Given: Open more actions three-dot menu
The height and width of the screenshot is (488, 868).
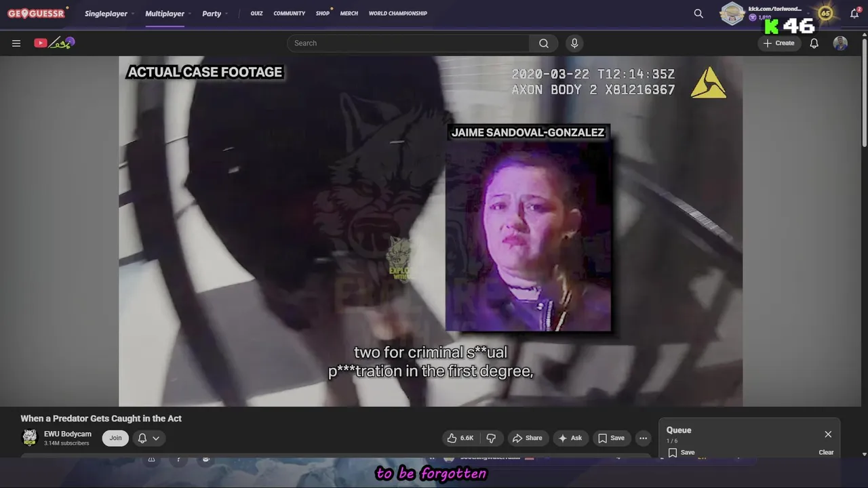Looking at the screenshot, I should point(643,438).
